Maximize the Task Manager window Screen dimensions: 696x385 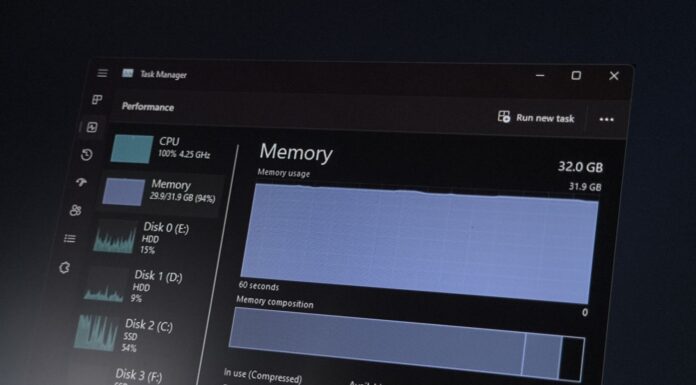(x=576, y=75)
